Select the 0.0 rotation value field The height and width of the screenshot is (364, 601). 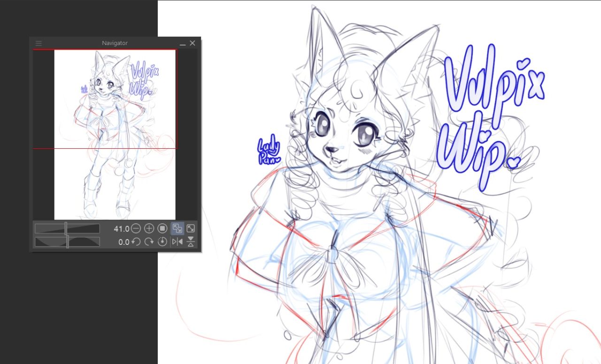coord(123,242)
